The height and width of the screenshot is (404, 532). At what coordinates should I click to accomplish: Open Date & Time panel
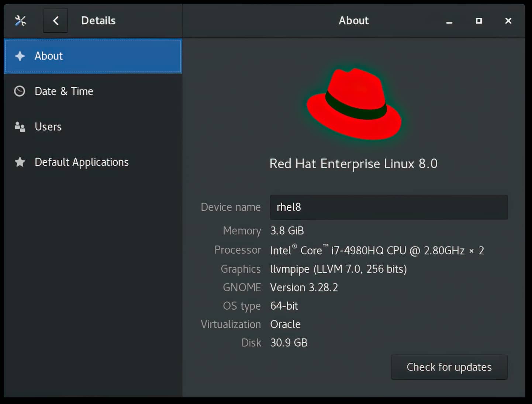pos(93,91)
